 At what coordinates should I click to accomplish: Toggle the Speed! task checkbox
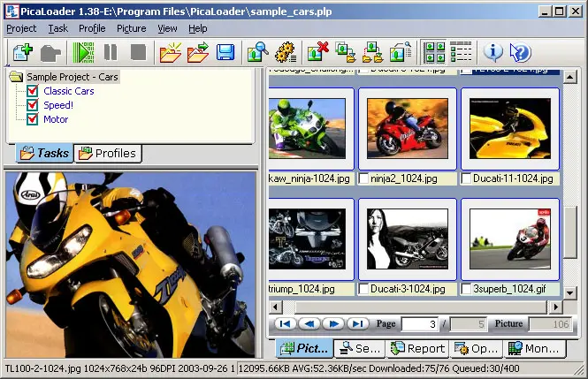[x=34, y=105]
